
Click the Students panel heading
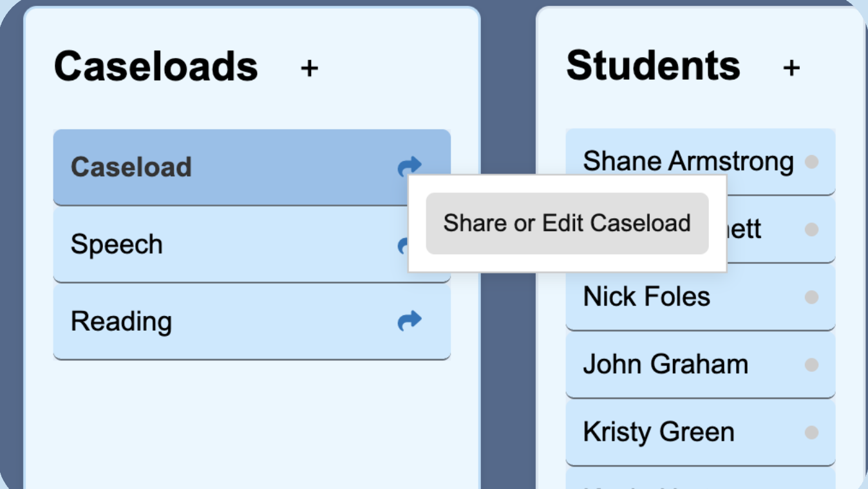[x=653, y=66]
